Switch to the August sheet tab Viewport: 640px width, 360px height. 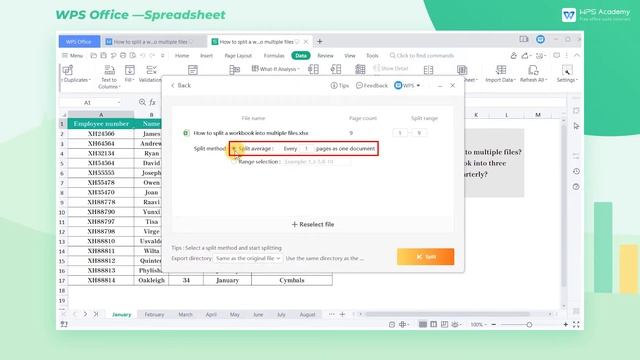point(307,314)
